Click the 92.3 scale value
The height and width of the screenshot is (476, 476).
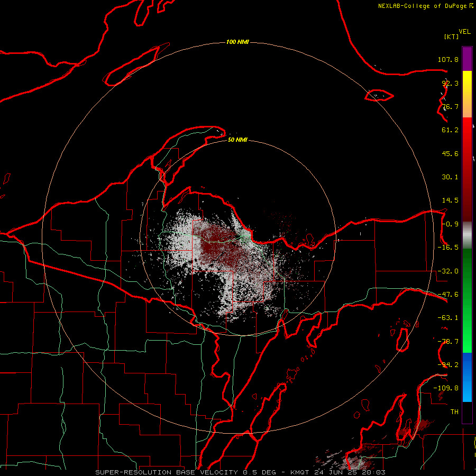point(450,83)
